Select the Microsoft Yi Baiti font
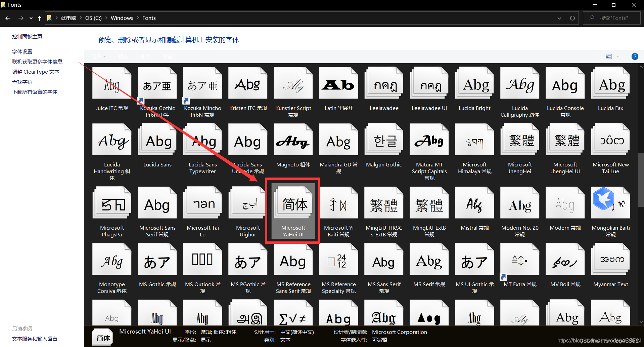This screenshot has width=644, height=347. point(338,212)
